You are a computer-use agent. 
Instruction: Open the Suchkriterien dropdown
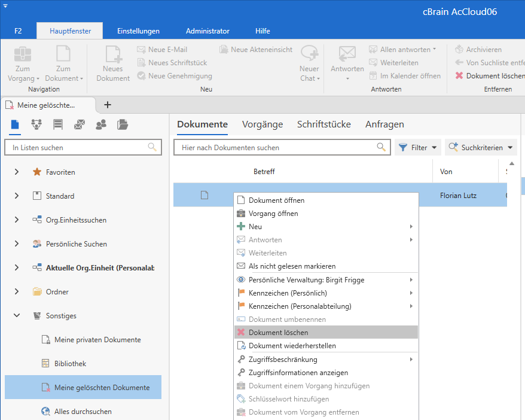[481, 147]
